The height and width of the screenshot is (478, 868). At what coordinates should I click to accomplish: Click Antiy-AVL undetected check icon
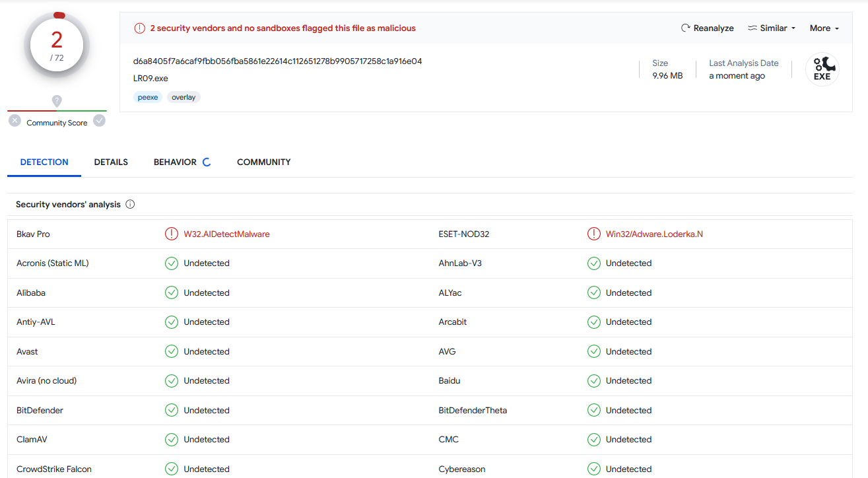coord(172,322)
